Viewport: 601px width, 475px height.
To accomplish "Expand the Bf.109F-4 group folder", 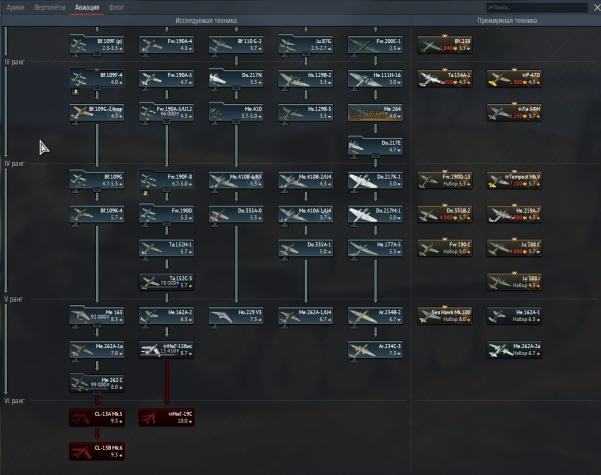I will point(97,78).
